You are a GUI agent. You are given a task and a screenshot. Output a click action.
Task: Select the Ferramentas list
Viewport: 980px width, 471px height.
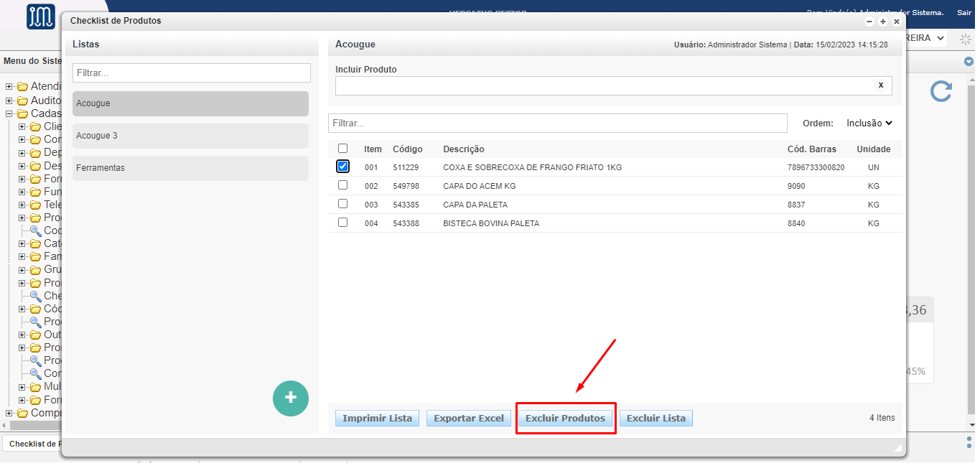190,168
